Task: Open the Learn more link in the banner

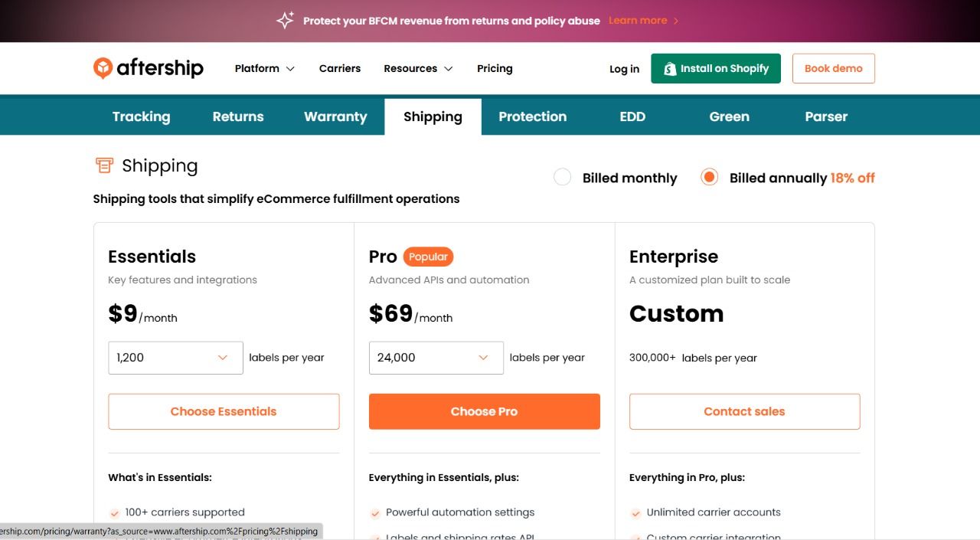Action: 639,21
